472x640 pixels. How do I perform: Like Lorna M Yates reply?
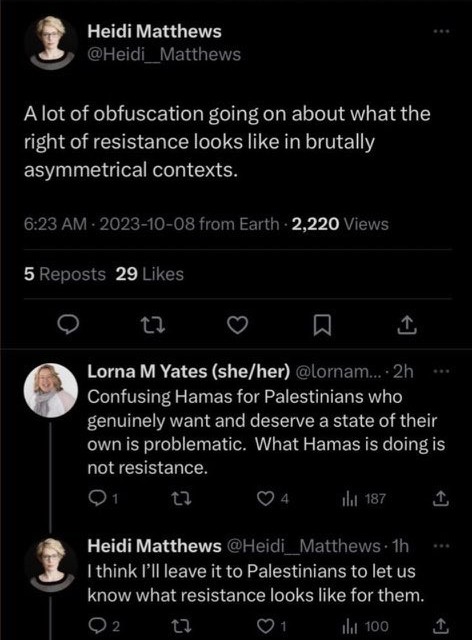pos(272,498)
